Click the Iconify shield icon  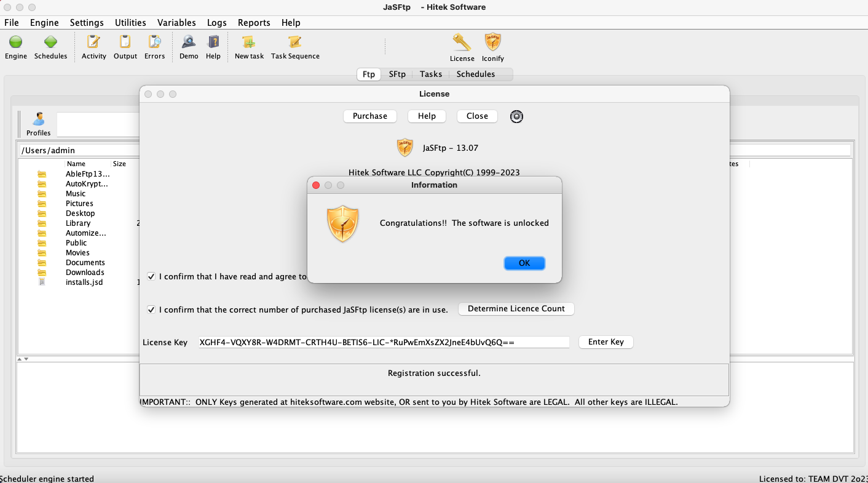(492, 42)
